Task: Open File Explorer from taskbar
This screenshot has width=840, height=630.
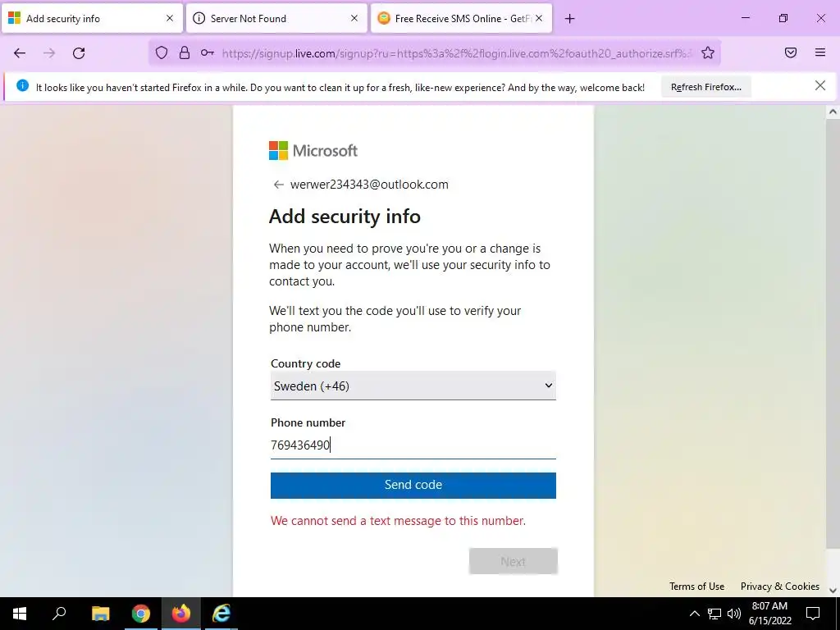Action: (100, 614)
